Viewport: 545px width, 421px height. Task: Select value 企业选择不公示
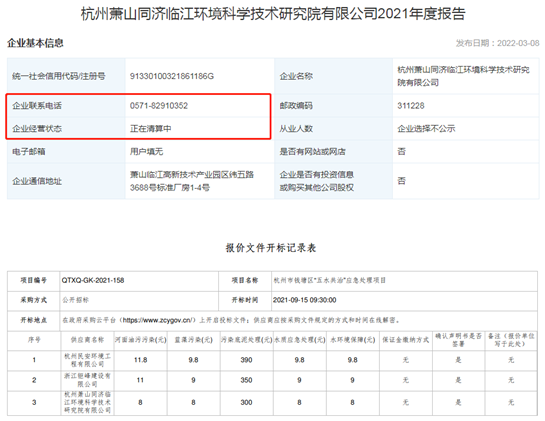(426, 129)
